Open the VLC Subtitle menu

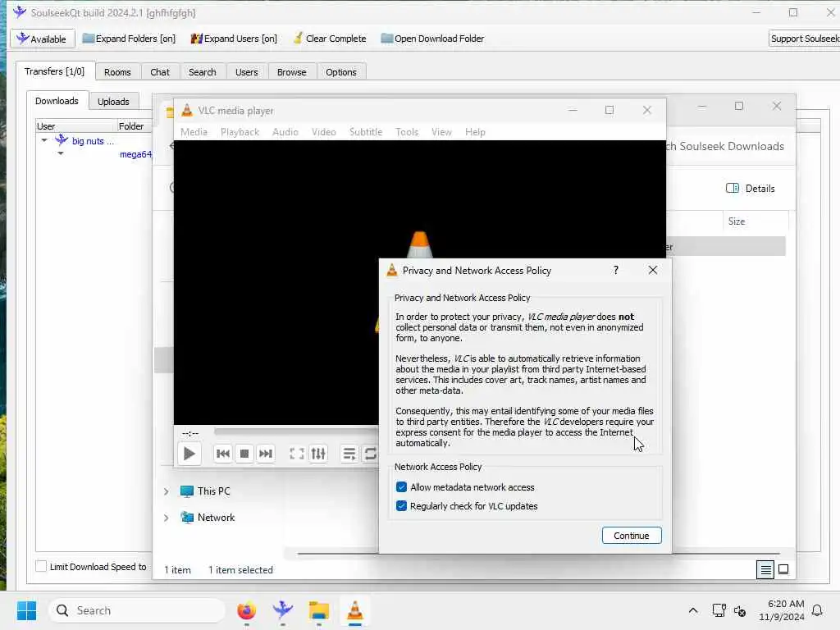366,132
